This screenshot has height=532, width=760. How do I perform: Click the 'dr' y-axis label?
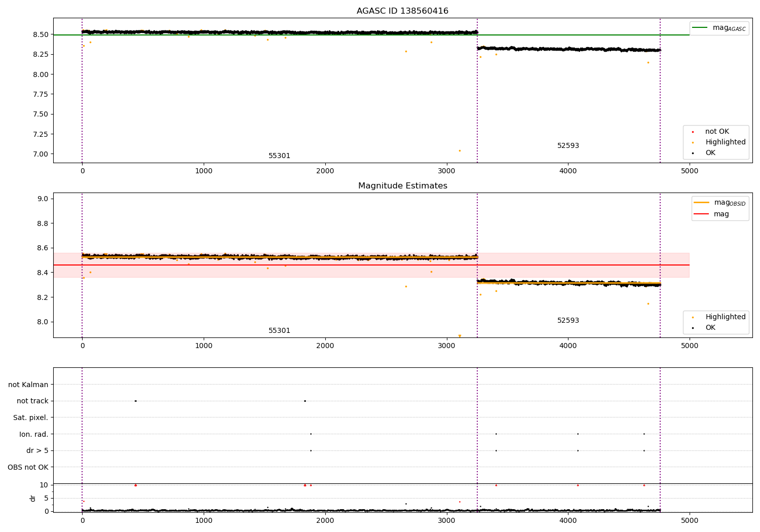point(33,498)
